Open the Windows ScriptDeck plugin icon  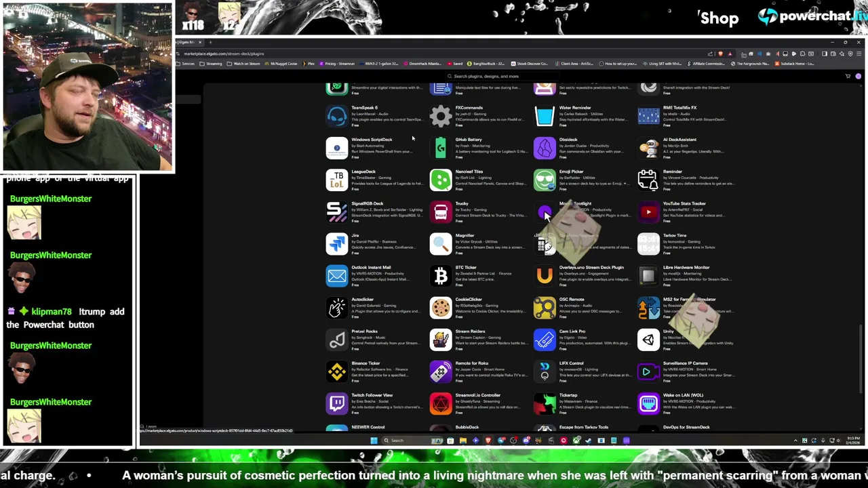337,148
